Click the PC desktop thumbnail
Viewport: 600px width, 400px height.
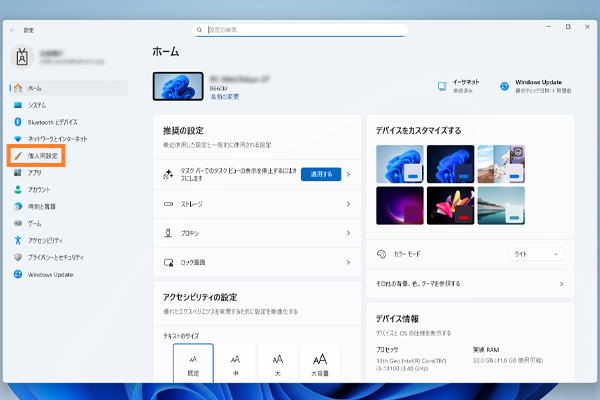178,86
